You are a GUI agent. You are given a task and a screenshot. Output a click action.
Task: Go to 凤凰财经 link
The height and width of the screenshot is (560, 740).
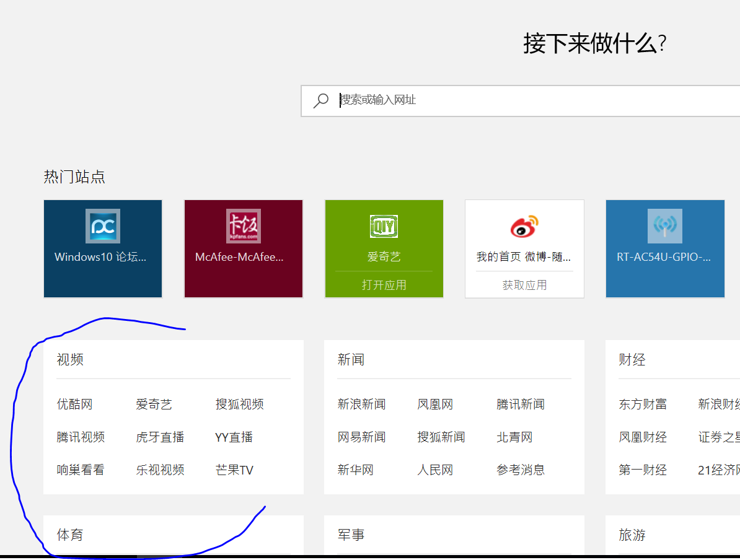643,437
